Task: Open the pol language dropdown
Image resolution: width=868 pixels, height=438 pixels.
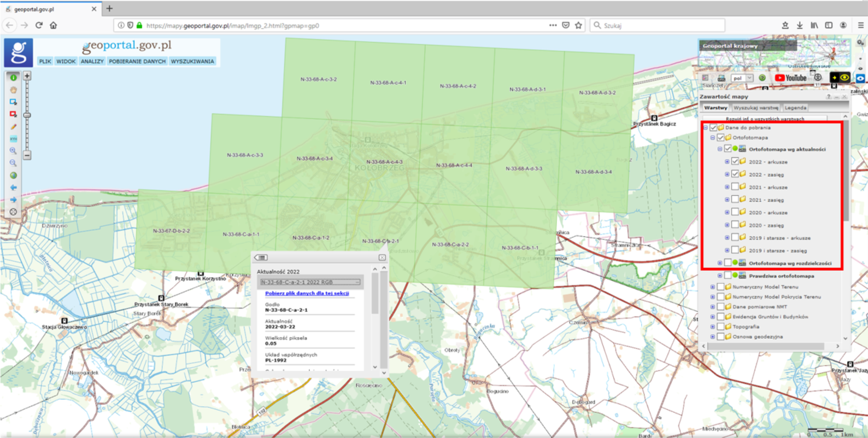Action: pyautogui.click(x=742, y=78)
